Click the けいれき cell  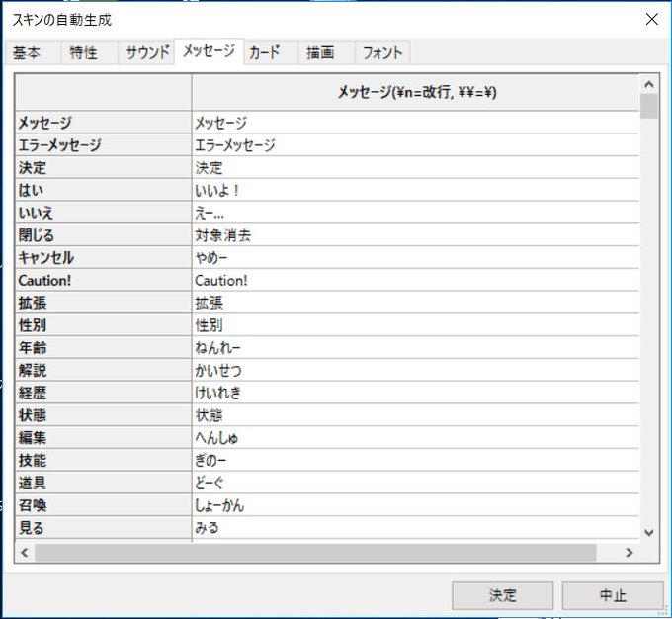415,393
